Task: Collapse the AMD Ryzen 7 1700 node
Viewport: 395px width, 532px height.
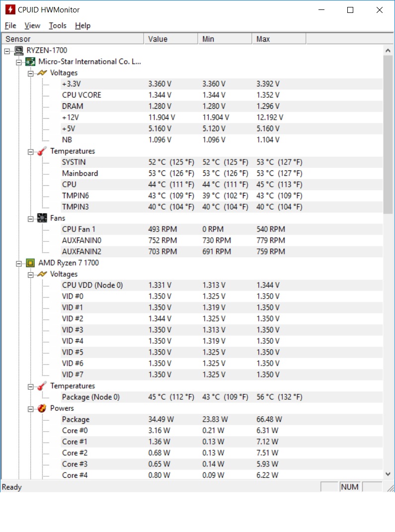Action: point(19,264)
